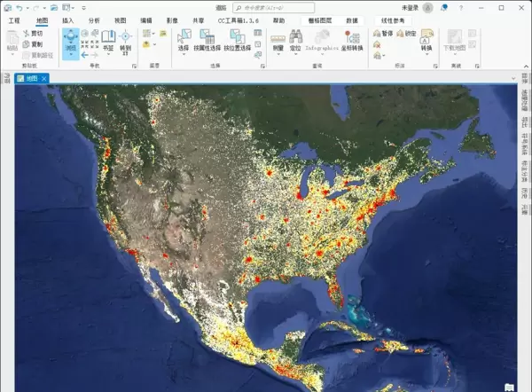The width and height of the screenshot is (532, 392).
Task: Open the 书签 (Bookmarks) tool
Action: coord(108,41)
